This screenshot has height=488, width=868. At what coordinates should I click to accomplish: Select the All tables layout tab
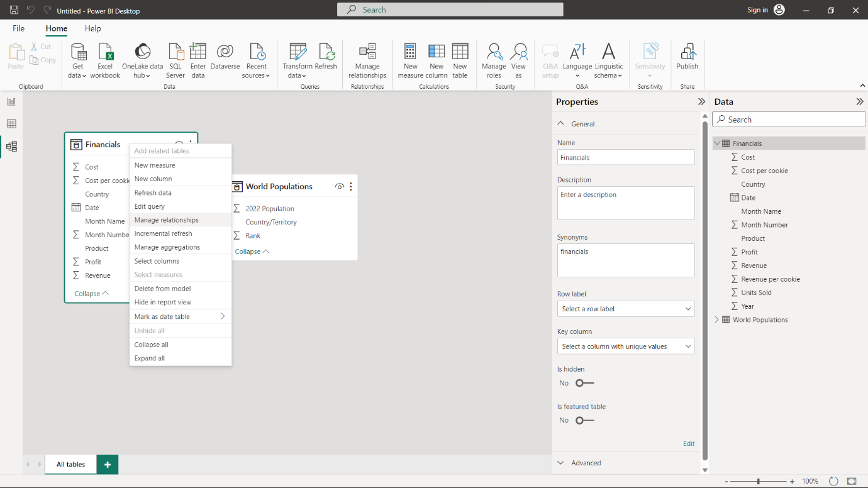[70, 464]
